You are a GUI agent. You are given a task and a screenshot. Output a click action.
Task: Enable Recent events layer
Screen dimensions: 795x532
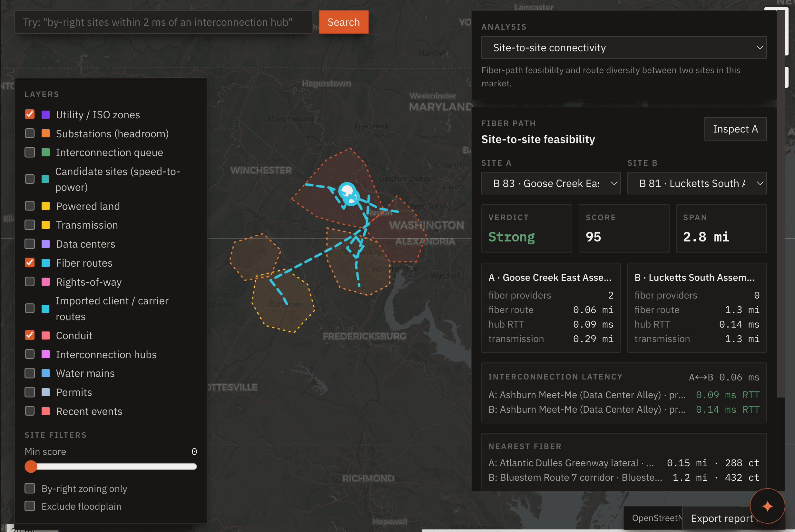click(30, 411)
